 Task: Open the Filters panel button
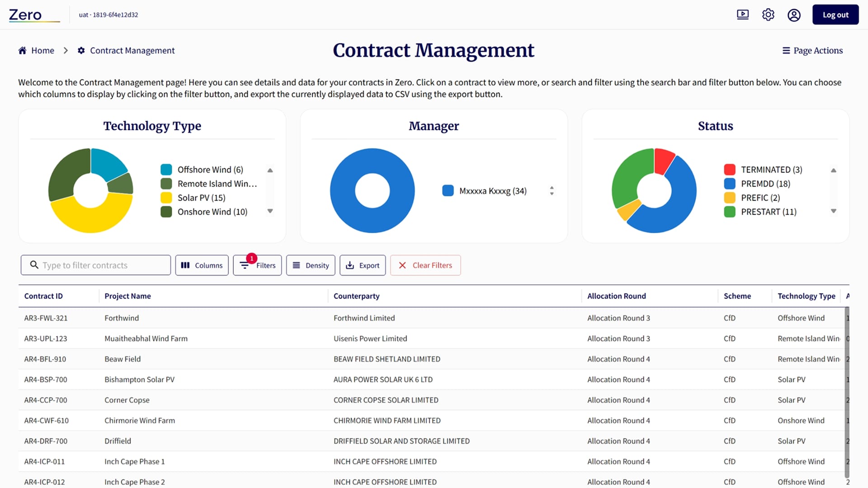257,265
